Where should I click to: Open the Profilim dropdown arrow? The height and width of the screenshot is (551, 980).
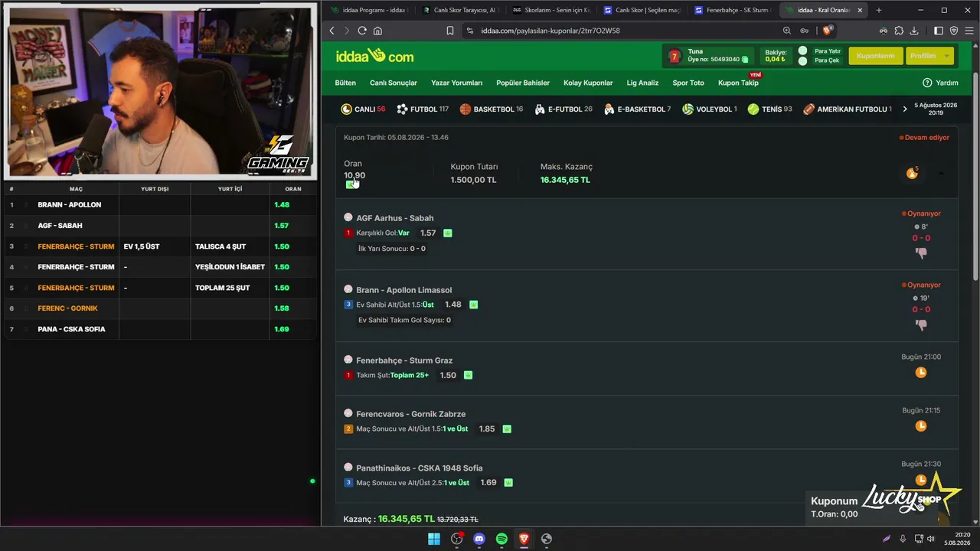tap(947, 56)
